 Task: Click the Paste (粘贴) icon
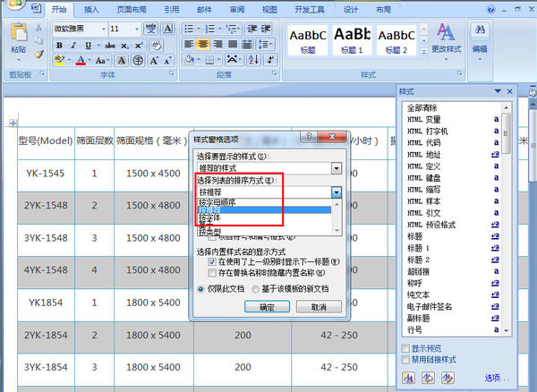(x=19, y=33)
